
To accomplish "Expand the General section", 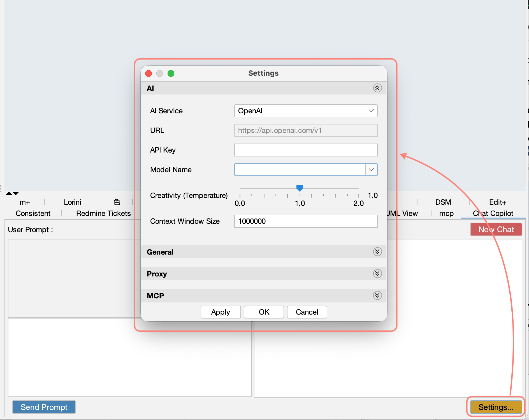I will click(377, 252).
